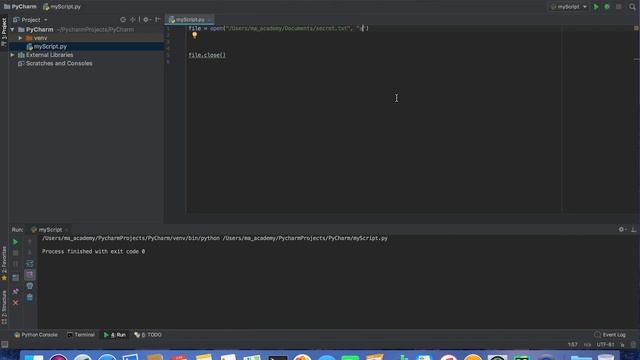Close the run with the red X icon
This screenshot has width=640, height=360.
pos(15,303)
